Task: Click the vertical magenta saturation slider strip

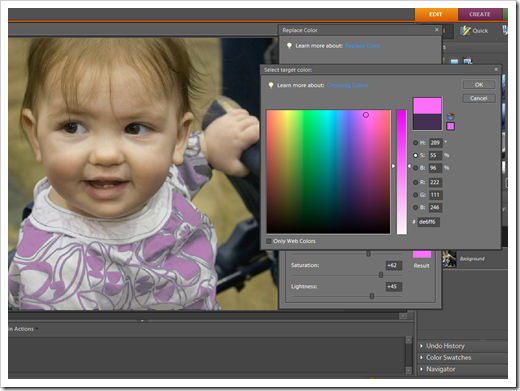Action: click(x=402, y=172)
